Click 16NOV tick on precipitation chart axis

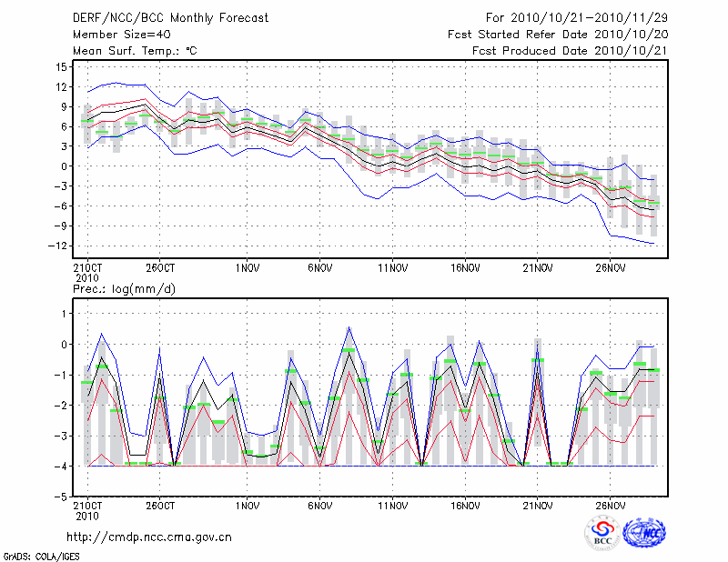pos(465,506)
